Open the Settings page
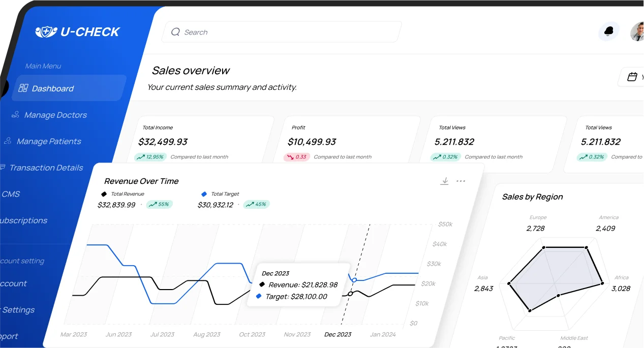 point(17,310)
